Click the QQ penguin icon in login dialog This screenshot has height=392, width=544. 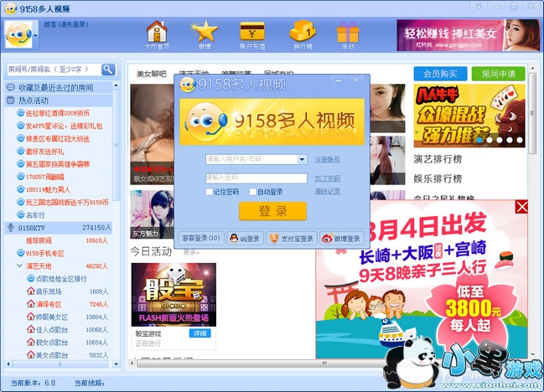[234, 238]
